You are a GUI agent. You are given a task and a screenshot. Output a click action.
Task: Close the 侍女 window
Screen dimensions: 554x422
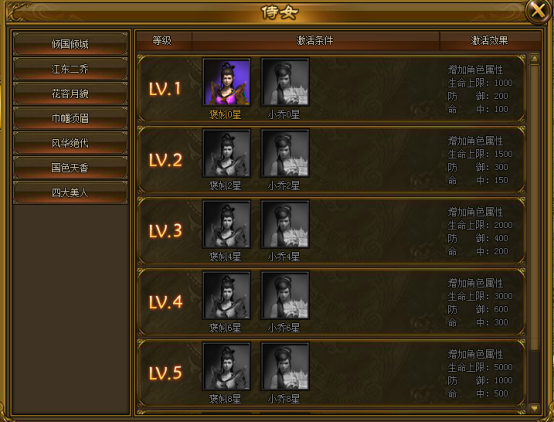[538, 11]
